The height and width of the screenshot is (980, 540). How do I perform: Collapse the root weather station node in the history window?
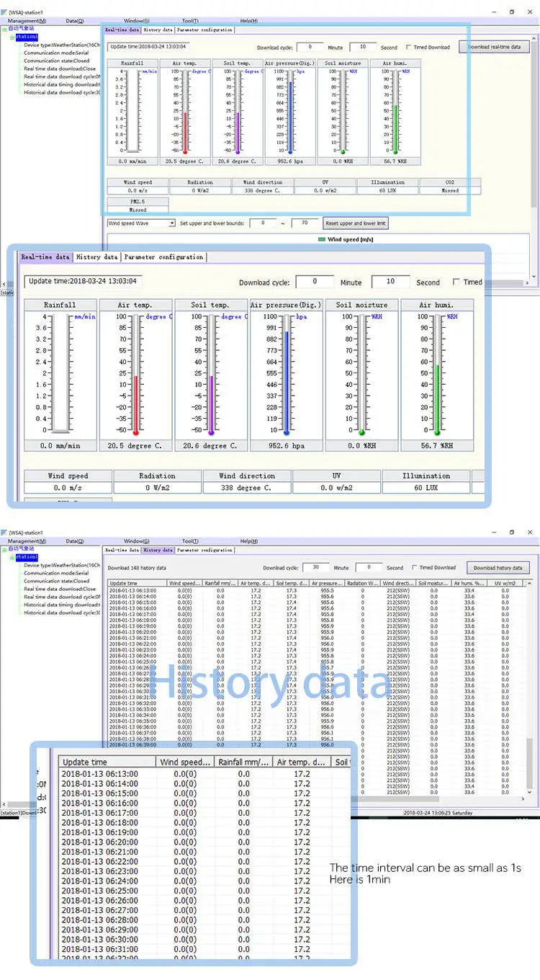pyautogui.click(x=4, y=548)
